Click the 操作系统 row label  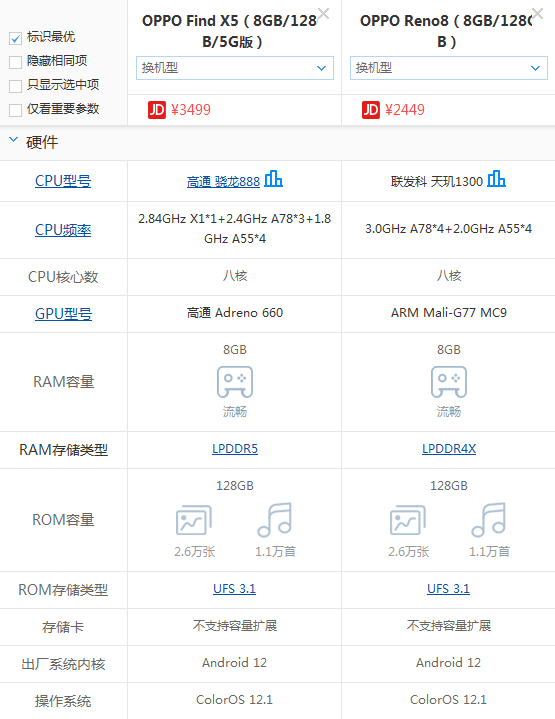pyautogui.click(x=63, y=701)
